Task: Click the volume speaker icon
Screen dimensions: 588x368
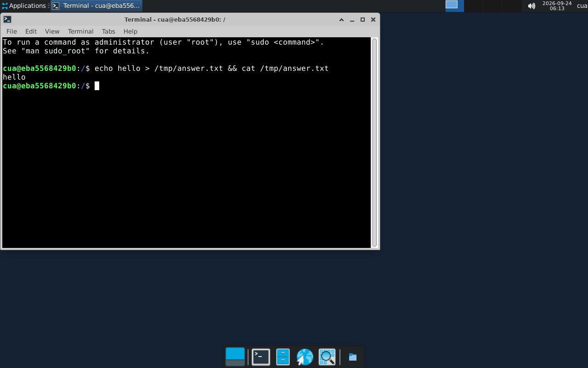Action: [x=531, y=6]
